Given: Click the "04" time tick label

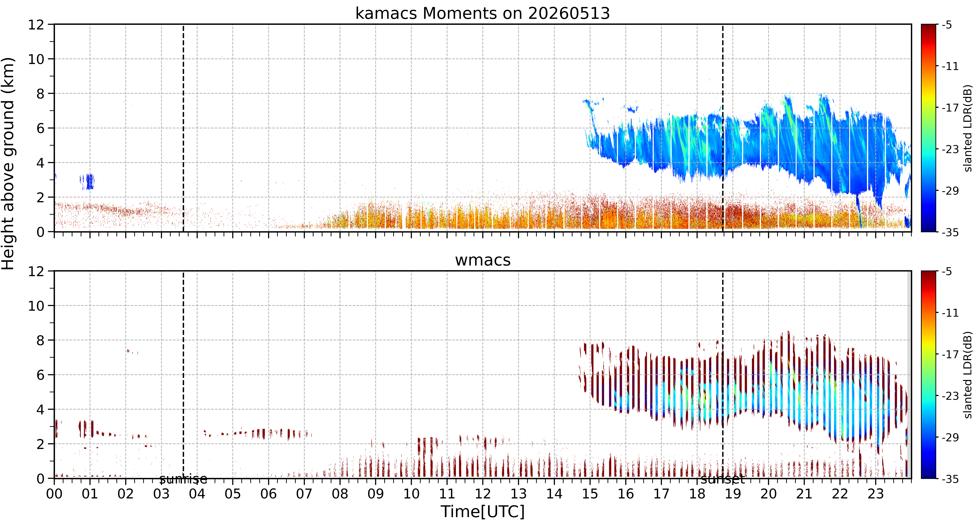Looking at the screenshot, I should [x=197, y=494].
